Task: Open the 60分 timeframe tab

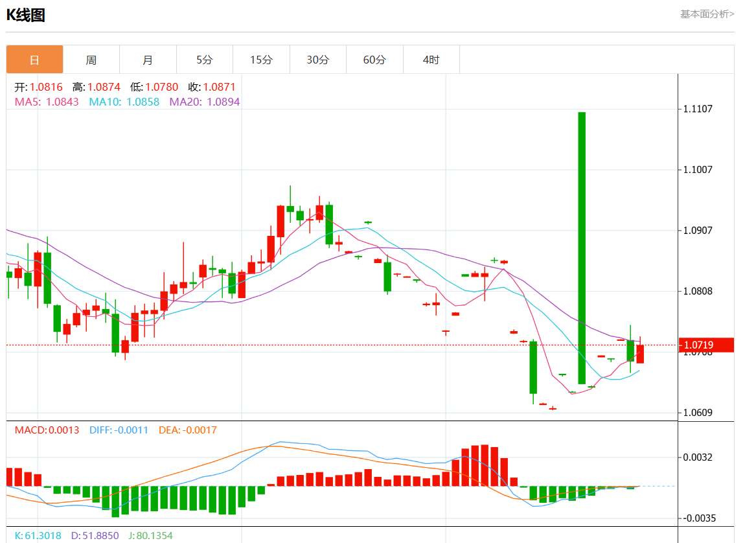Action: pos(374,60)
